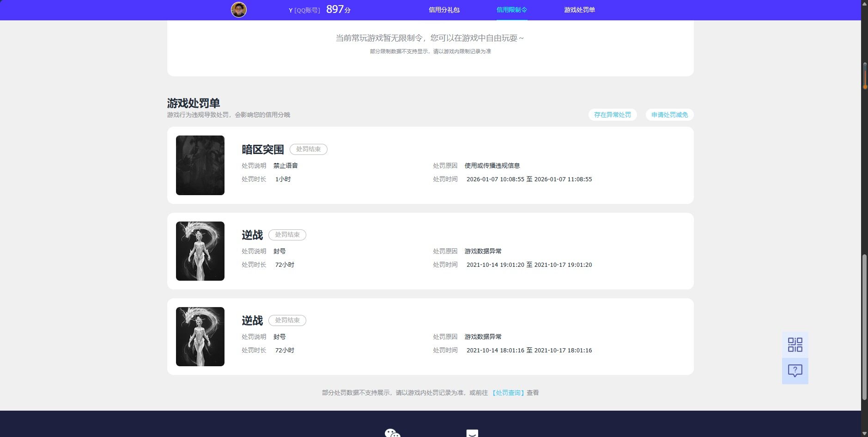This screenshot has height=437, width=868.
Task: Click the 禁止语音 penalty description
Action: (285, 166)
